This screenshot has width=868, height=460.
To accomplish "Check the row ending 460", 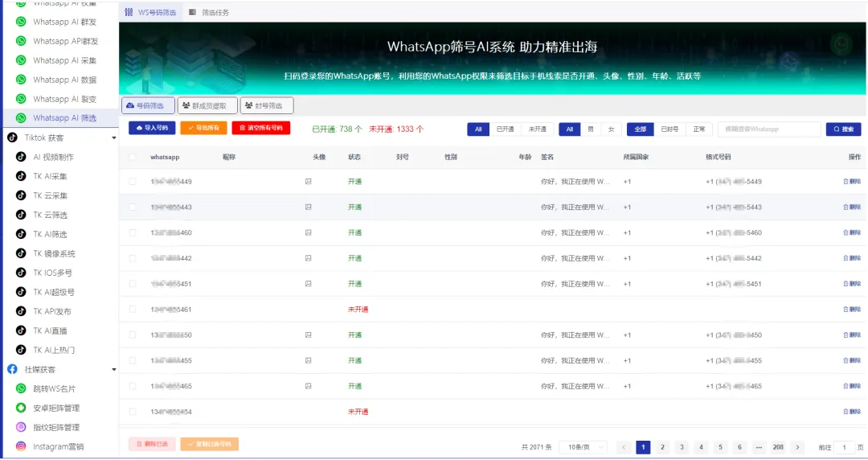I will click(x=133, y=232).
